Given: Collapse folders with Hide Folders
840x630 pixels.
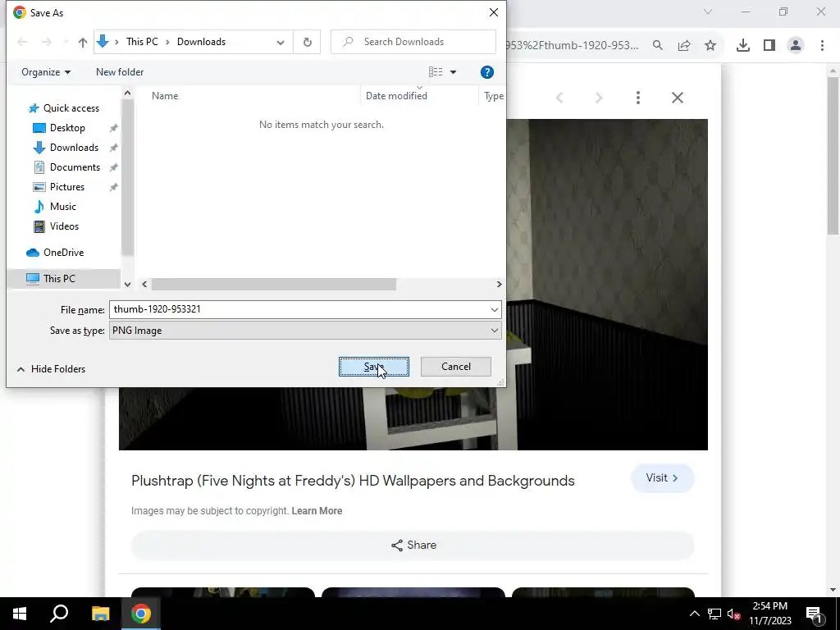Looking at the screenshot, I should 51,368.
